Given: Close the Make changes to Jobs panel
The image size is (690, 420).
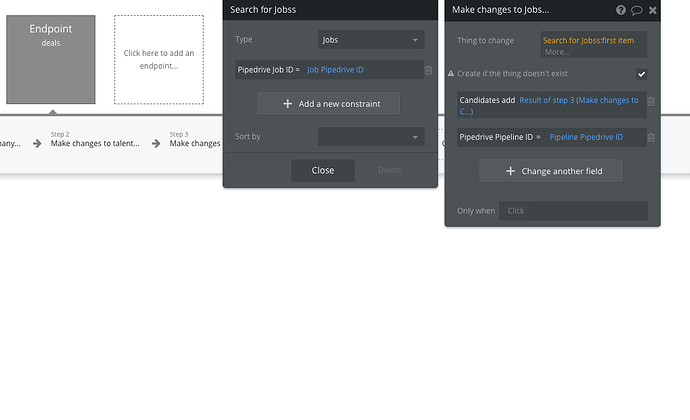Looking at the screenshot, I should pyautogui.click(x=652, y=10).
